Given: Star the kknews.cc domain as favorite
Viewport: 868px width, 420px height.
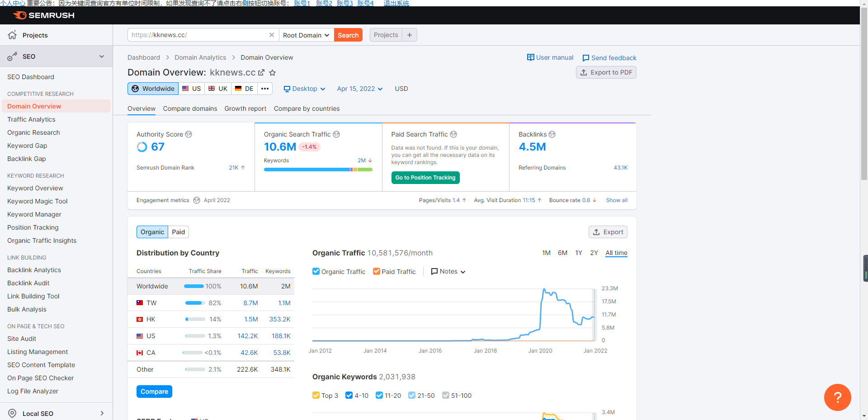Looking at the screenshot, I should coord(272,72).
